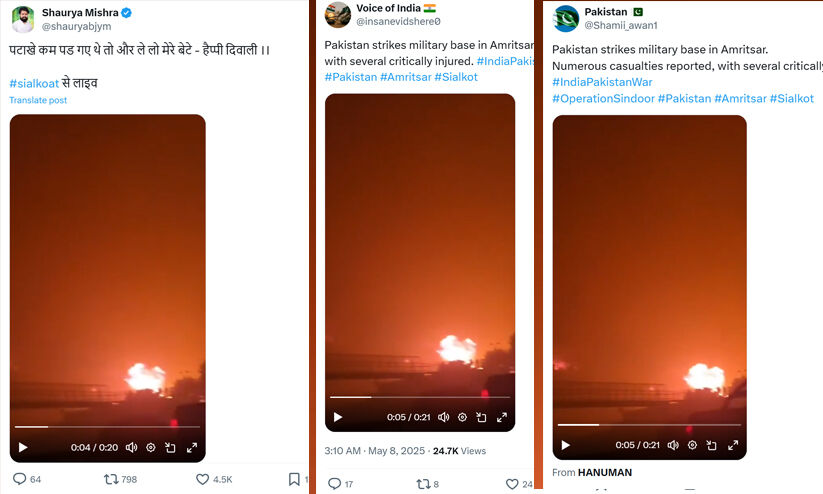Repost Shaurya Mishra's post with 798 reposts

point(111,480)
